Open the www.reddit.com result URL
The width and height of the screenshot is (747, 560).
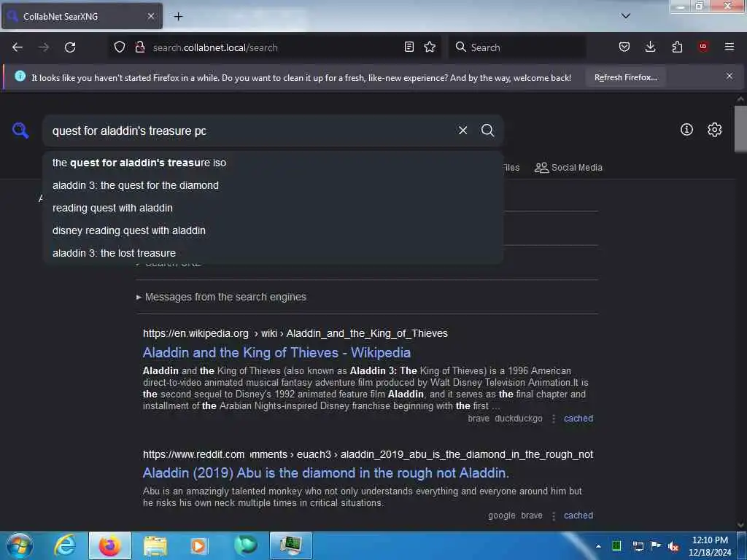[368, 454]
